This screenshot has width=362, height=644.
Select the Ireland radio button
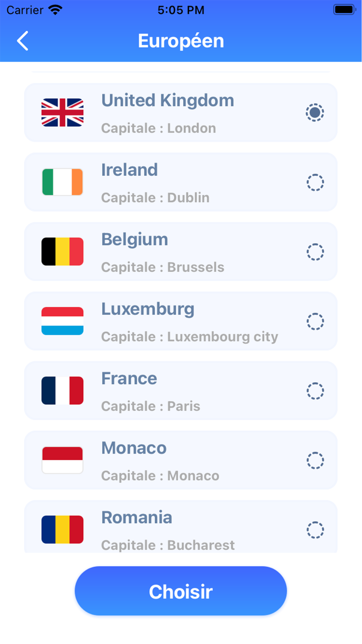[315, 182]
